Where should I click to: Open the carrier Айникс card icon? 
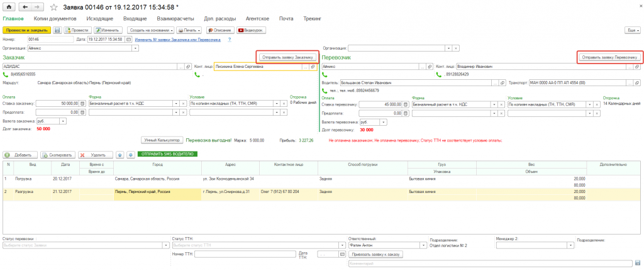pos(430,66)
